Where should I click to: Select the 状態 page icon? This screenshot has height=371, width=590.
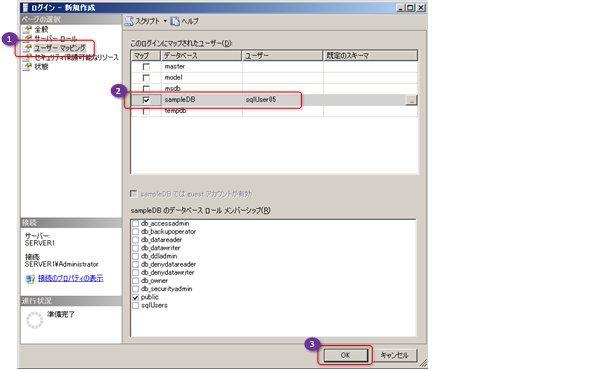click(x=27, y=67)
